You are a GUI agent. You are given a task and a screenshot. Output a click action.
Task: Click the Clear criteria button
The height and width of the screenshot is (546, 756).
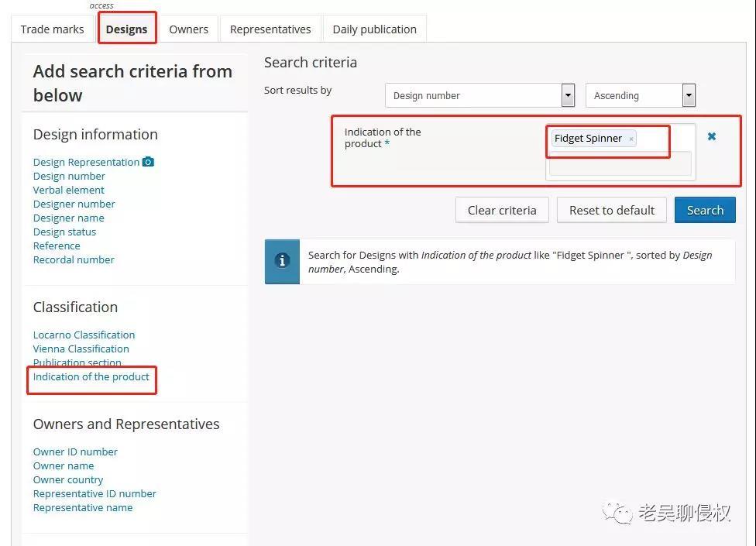coord(501,210)
